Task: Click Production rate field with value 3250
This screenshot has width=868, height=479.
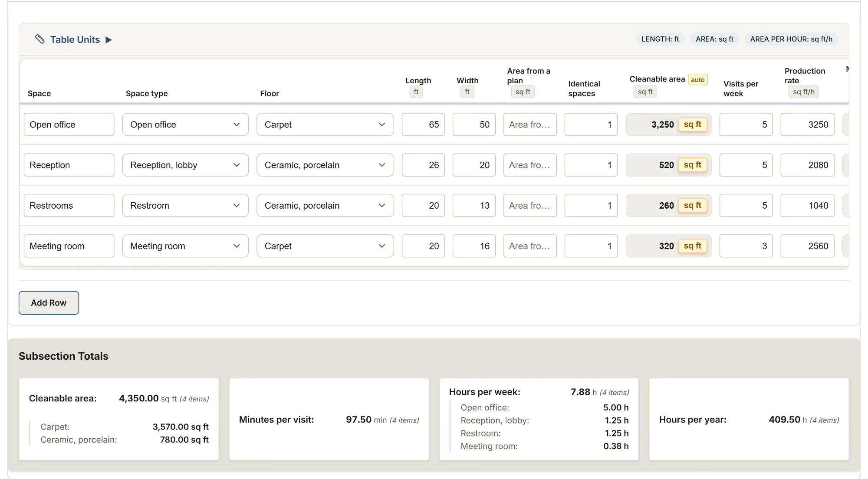Action: pyautogui.click(x=807, y=125)
